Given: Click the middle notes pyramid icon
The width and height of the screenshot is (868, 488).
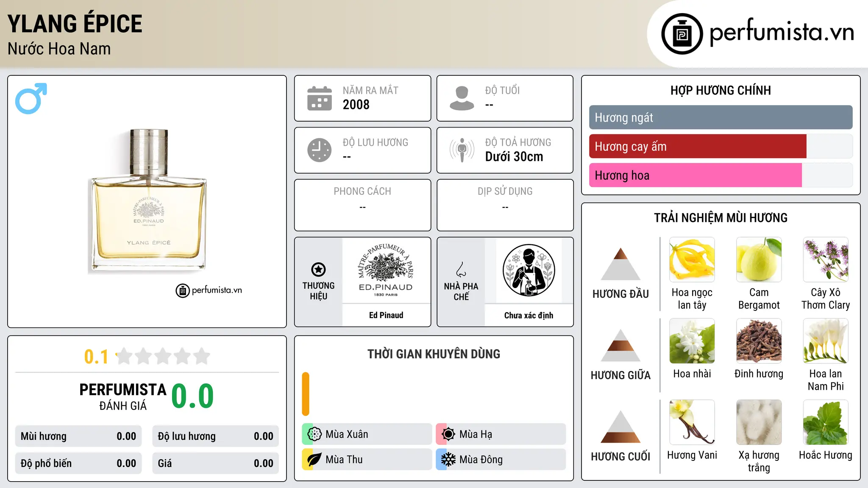Looking at the screenshot, I should coord(620,345).
